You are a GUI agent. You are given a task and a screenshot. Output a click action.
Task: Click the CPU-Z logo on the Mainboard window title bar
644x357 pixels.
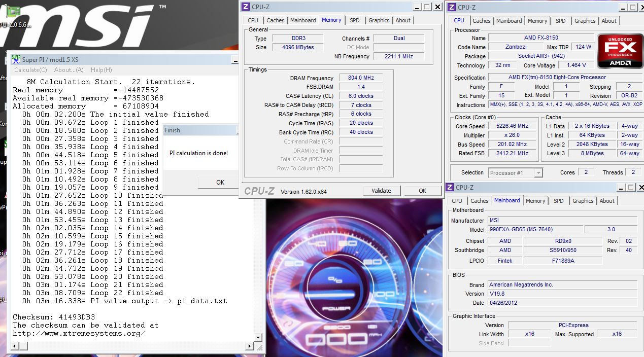pos(451,187)
